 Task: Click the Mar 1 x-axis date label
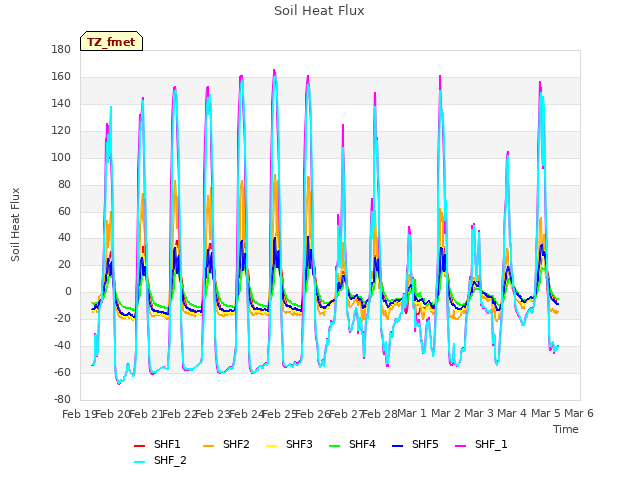(x=412, y=413)
